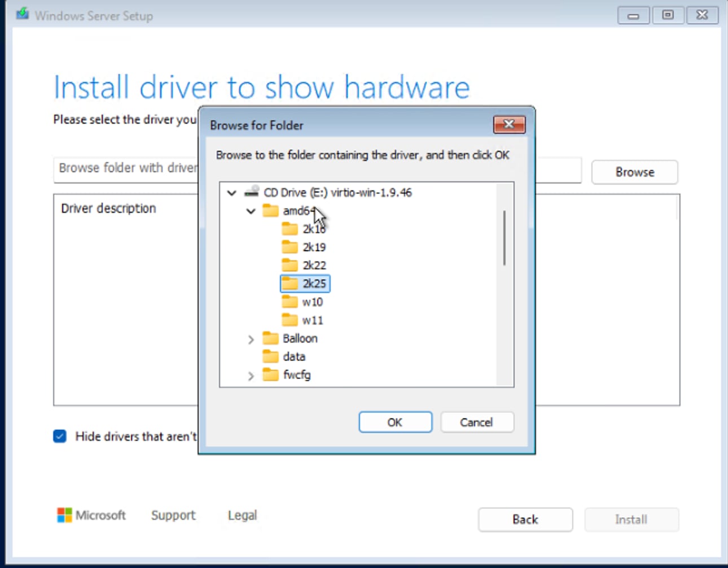The height and width of the screenshot is (568, 728).
Task: Close the Windows Server Setup window
Action: [702, 15]
